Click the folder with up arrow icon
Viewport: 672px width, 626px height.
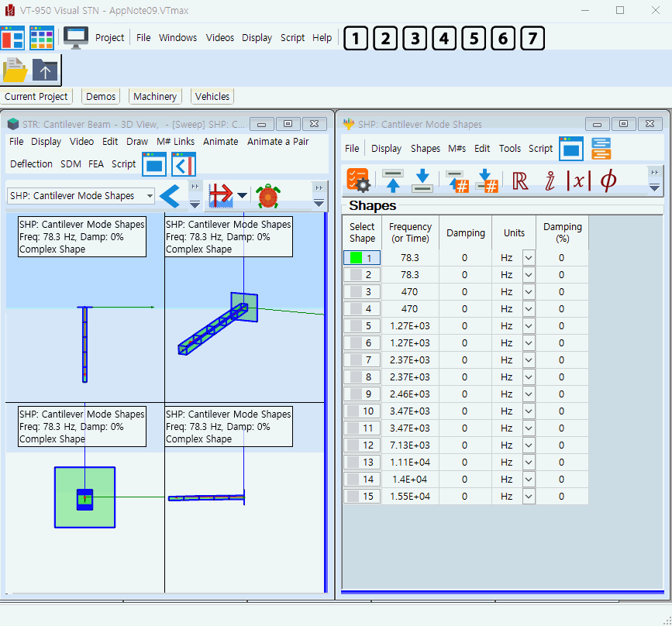pos(45,70)
